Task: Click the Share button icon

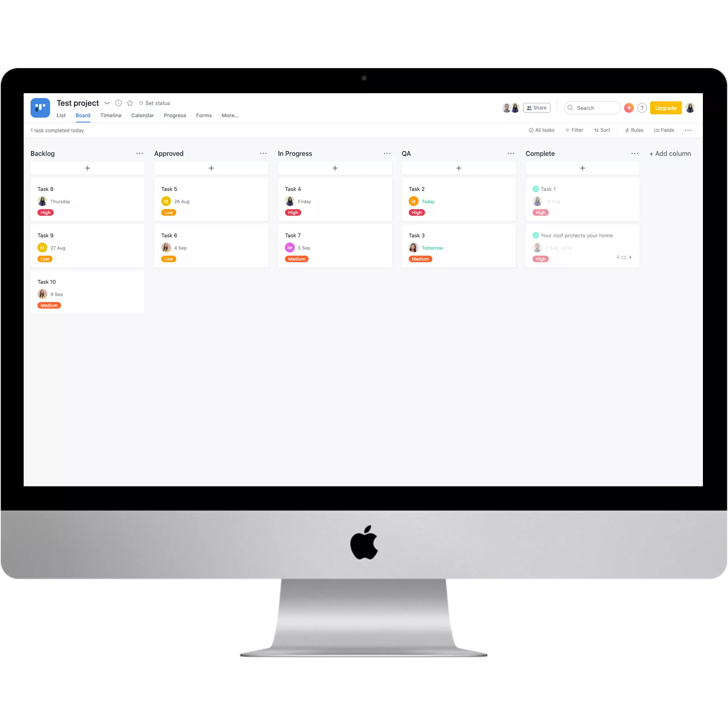Action: coord(537,107)
